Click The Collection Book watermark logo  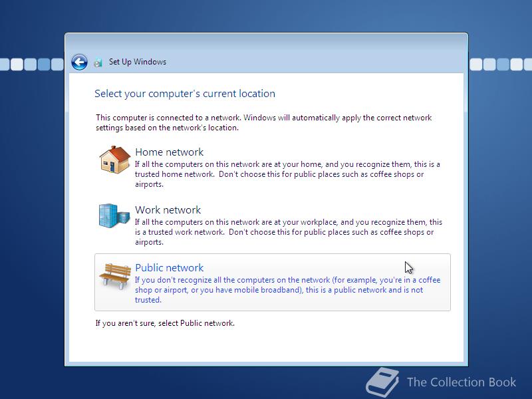click(384, 382)
